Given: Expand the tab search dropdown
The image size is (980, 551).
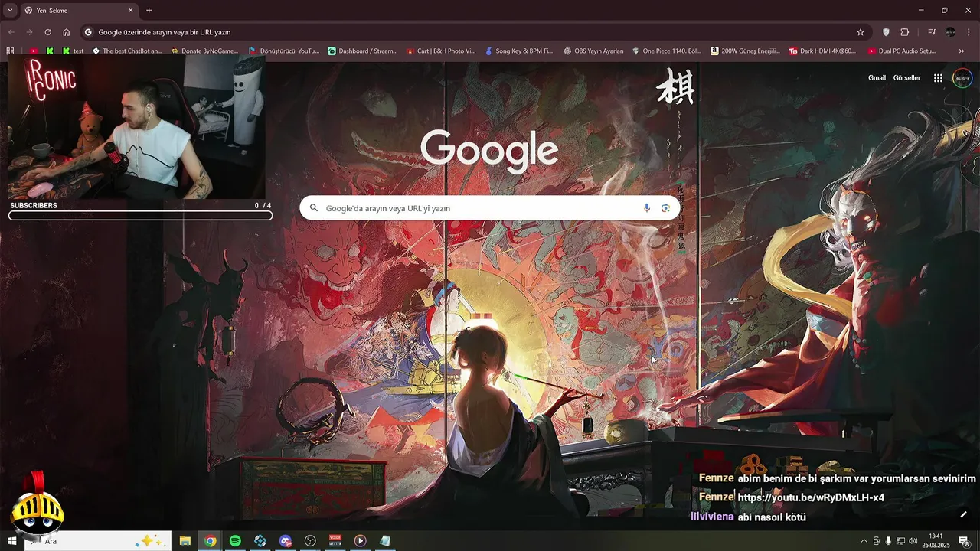Looking at the screenshot, I should (11, 10).
